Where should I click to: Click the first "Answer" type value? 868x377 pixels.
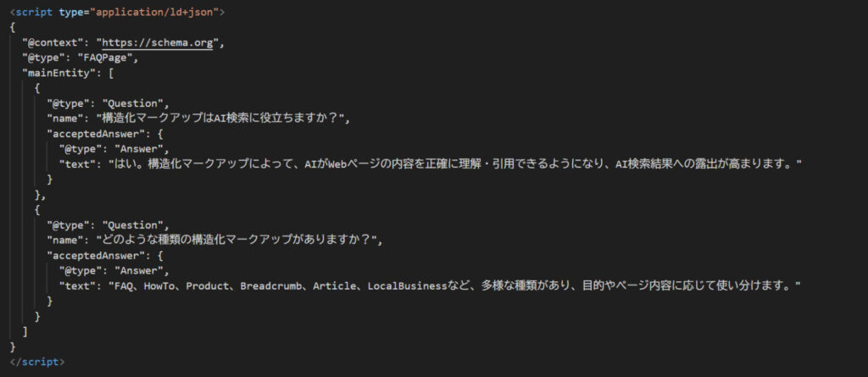[x=141, y=148]
